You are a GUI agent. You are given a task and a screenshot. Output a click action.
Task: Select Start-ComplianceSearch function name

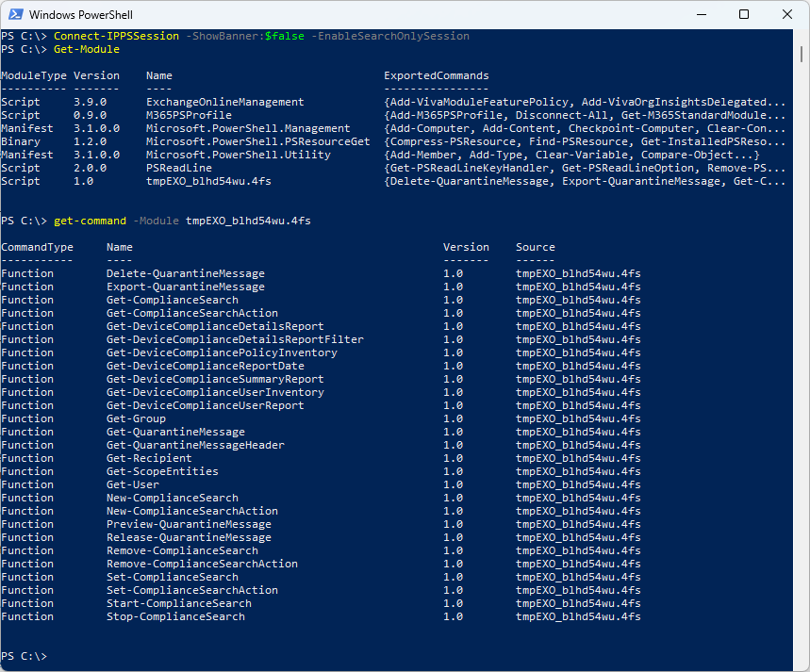click(179, 603)
